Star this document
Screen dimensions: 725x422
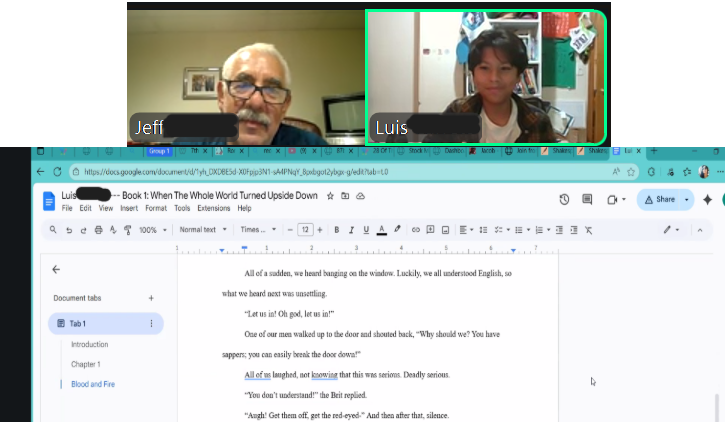coord(330,196)
